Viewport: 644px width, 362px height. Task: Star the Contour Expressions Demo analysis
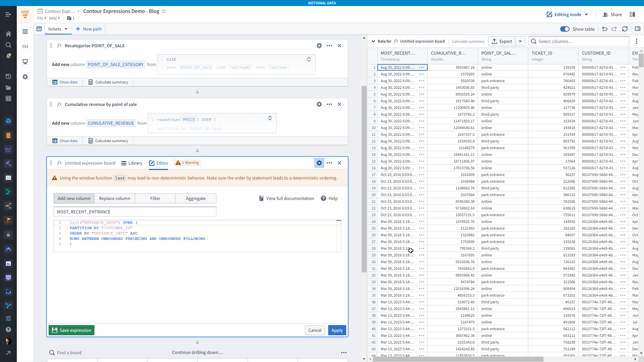[x=164, y=11]
